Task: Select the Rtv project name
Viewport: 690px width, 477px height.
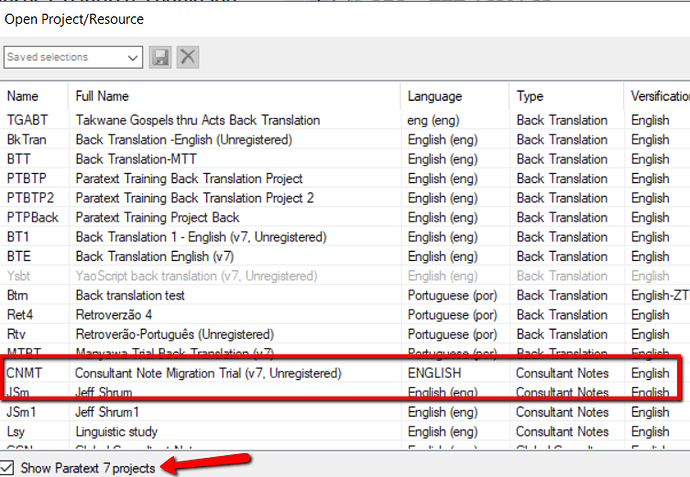Action: [x=16, y=334]
